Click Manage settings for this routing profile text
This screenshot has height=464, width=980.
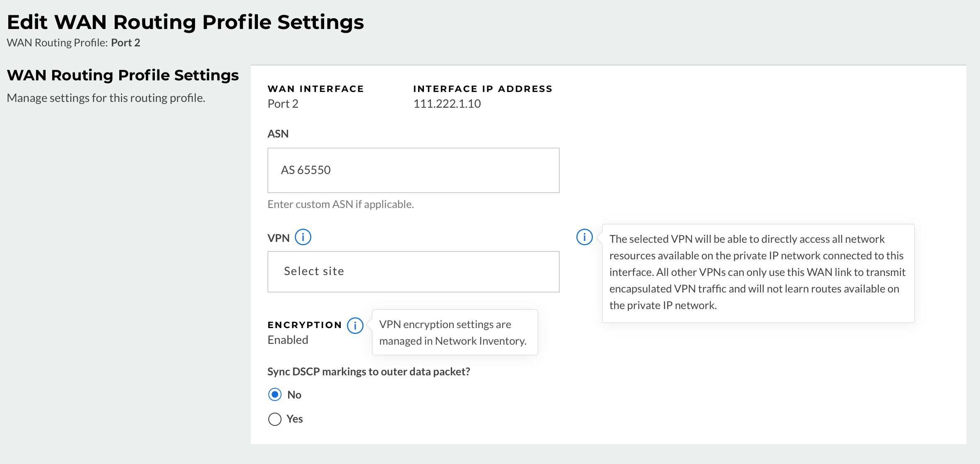106,98
